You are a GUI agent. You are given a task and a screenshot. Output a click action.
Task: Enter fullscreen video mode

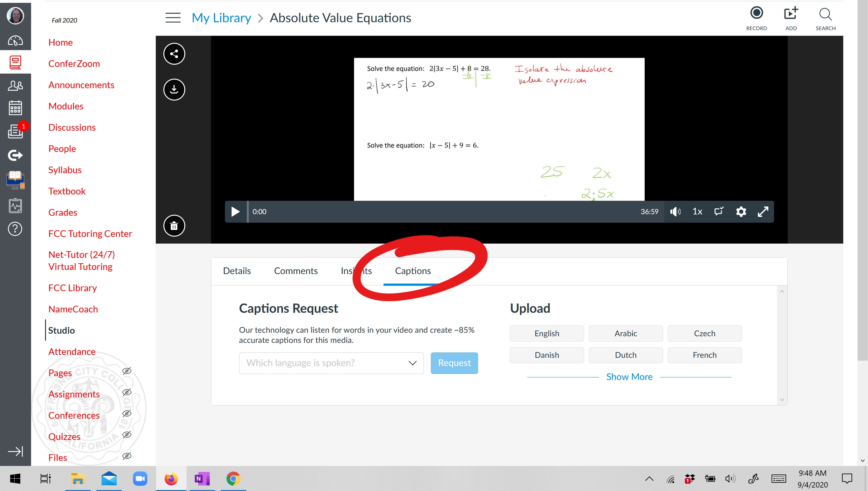click(x=763, y=212)
